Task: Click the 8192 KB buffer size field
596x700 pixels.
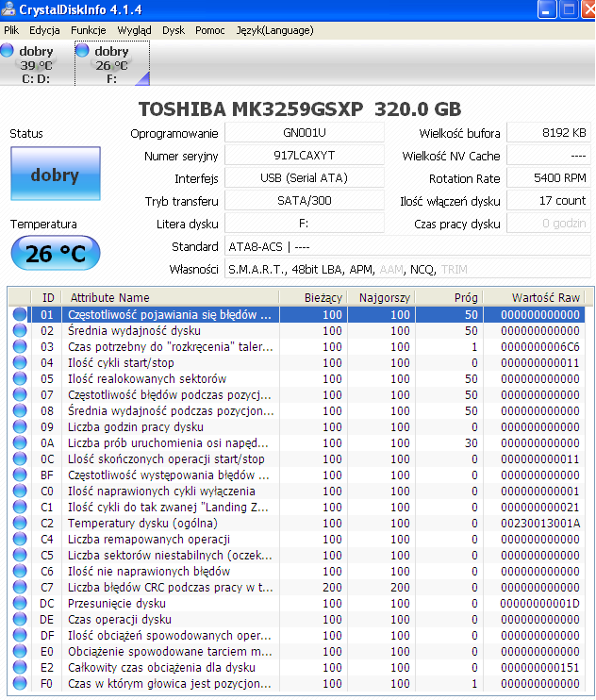Action: point(549,133)
